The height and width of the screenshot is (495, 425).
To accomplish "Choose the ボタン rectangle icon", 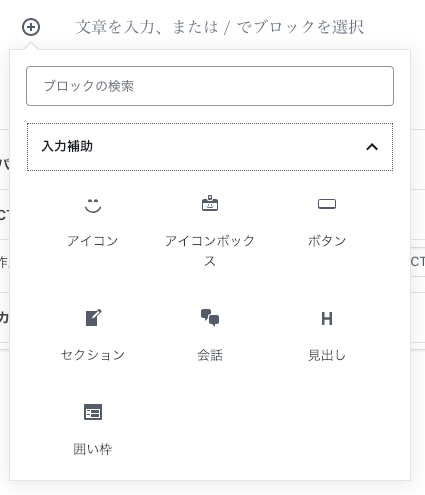I will pos(327,204).
